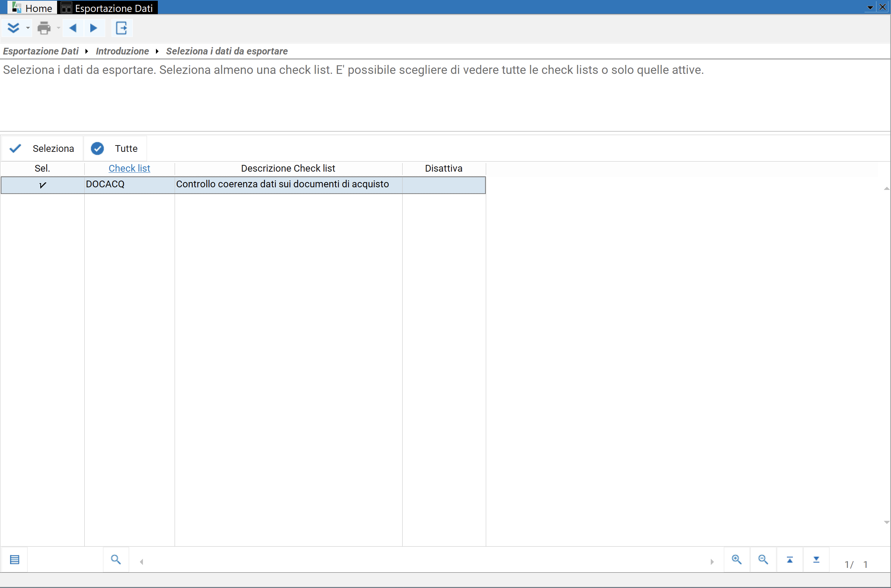This screenshot has height=588, width=891.
Task: Select the Esportazione Dati tab
Action: coord(107,7)
